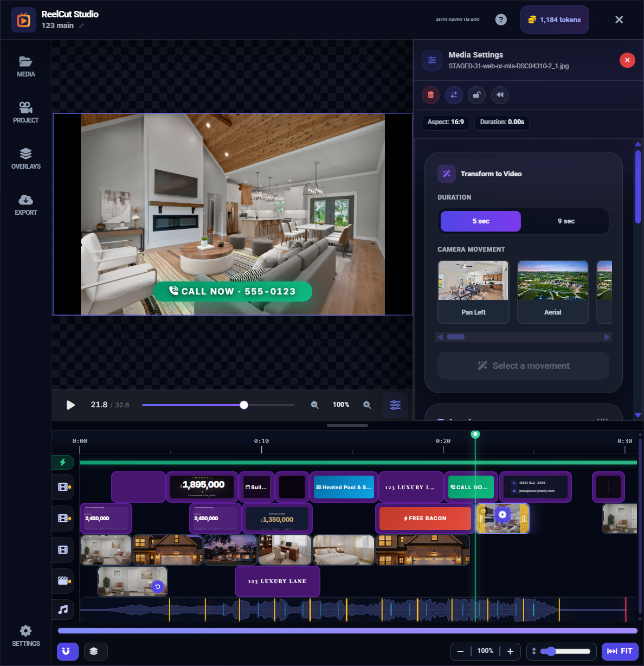Open the Media panel in sidebar

point(25,67)
